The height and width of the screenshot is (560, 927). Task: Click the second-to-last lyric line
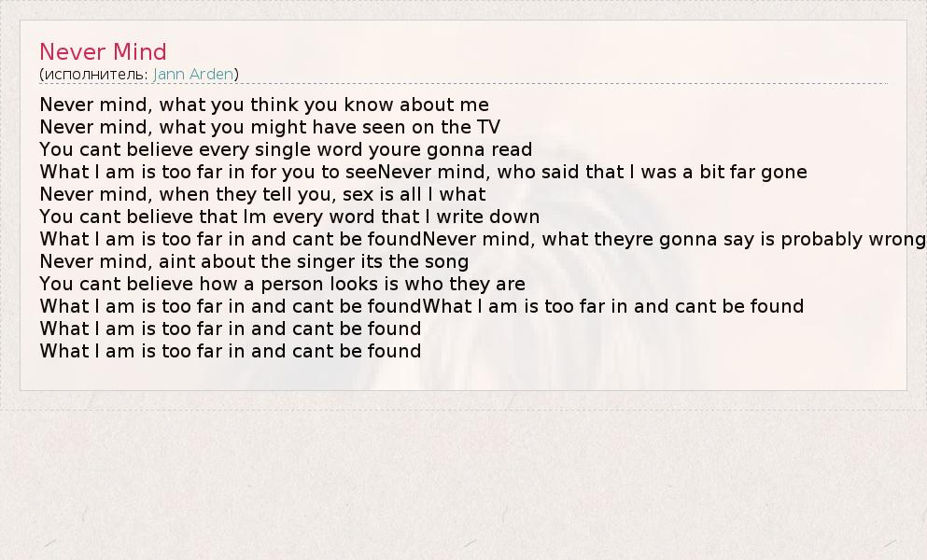pos(230,329)
